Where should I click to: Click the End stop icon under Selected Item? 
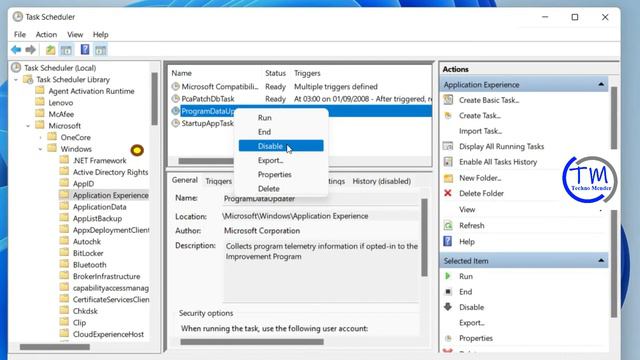point(448,291)
